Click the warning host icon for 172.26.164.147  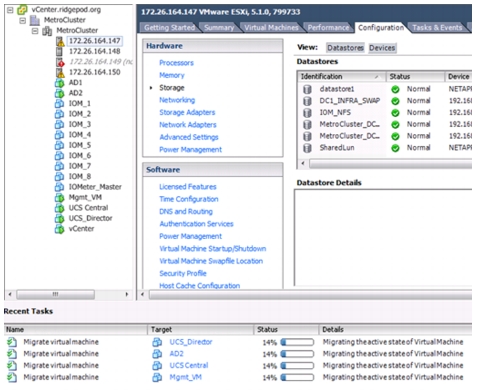pyautogui.click(x=60, y=41)
